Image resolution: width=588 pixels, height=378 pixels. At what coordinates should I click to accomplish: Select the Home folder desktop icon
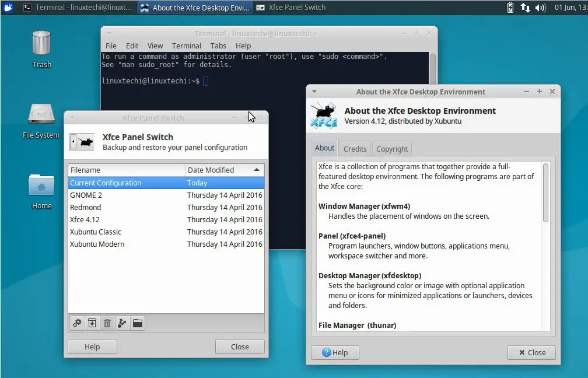[x=41, y=191]
